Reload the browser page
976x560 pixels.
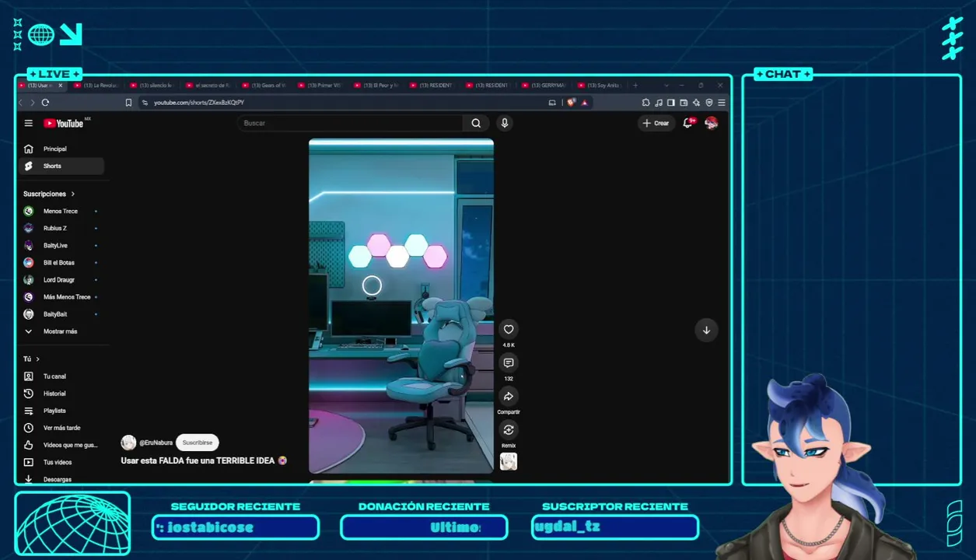coord(45,103)
